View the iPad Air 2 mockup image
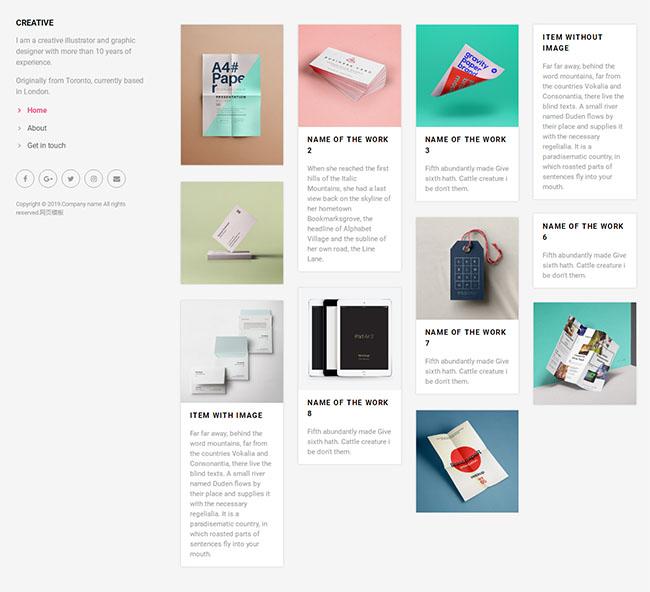Image resolution: width=650 pixels, height=592 pixels. coord(349,339)
